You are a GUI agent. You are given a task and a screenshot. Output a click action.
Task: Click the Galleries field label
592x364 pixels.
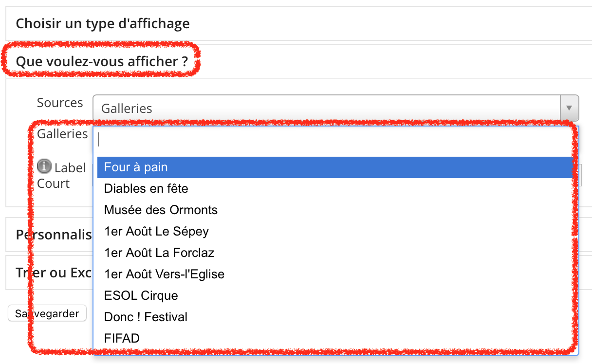tap(62, 134)
